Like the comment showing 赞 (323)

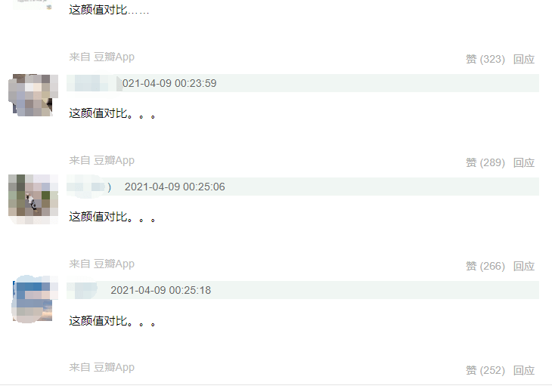point(485,59)
